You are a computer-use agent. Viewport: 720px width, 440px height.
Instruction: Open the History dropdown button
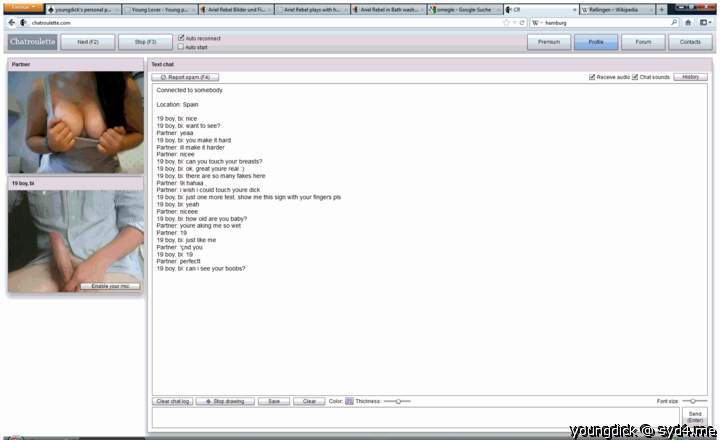click(690, 77)
